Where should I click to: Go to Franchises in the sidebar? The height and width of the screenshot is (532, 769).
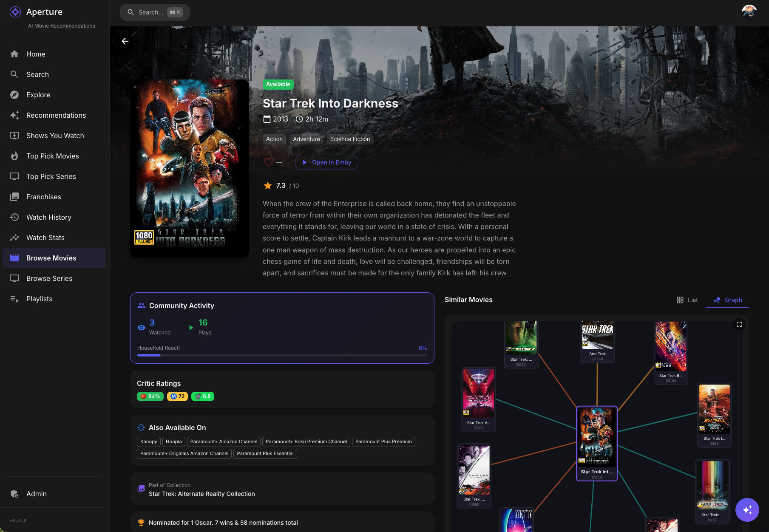[54, 197]
